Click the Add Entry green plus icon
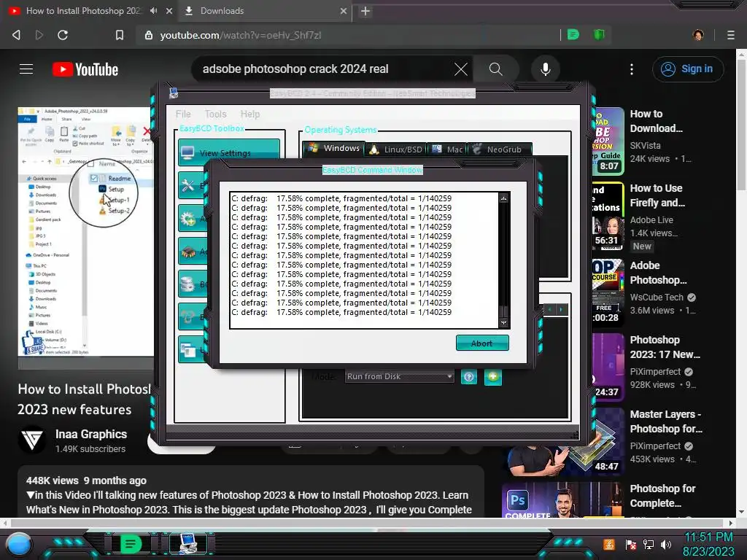The image size is (747, 560). tap(493, 377)
